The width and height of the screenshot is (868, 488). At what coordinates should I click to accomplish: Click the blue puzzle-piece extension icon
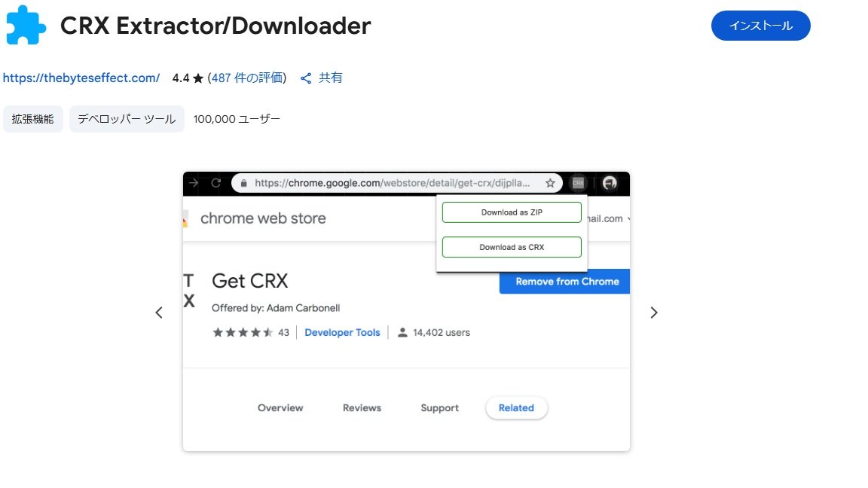(26, 25)
